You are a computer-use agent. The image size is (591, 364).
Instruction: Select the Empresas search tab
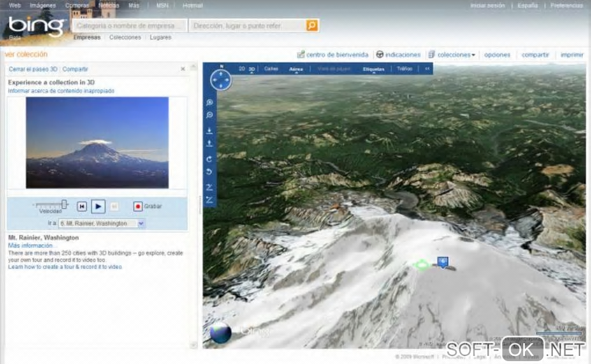87,37
